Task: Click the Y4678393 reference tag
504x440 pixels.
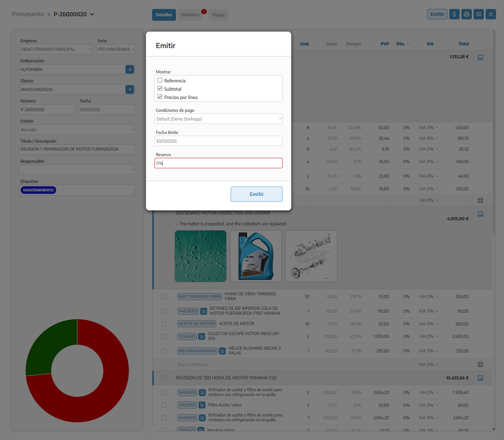Action: (x=188, y=311)
